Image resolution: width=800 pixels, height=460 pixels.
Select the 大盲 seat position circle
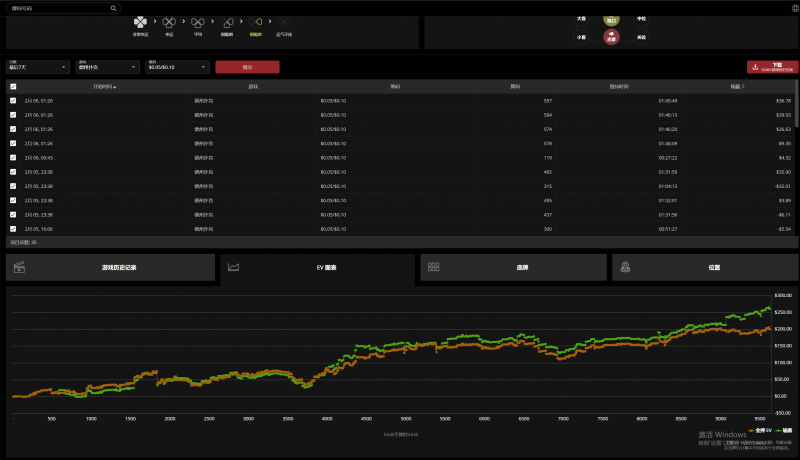point(581,19)
